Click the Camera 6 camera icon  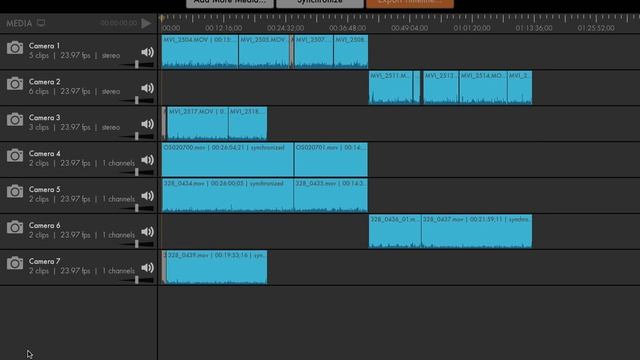tap(15, 227)
